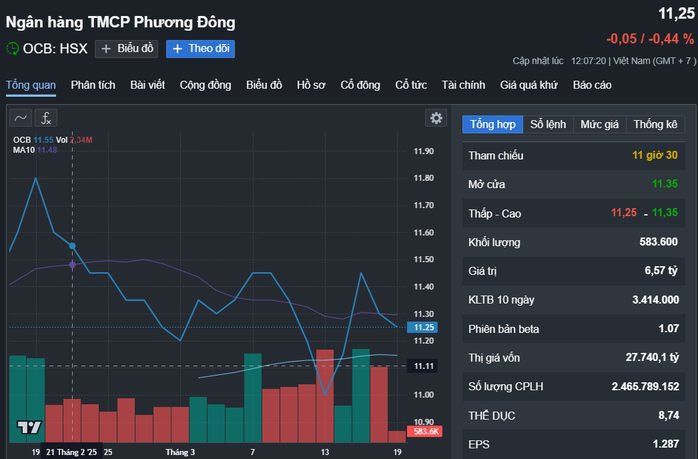
Task: Click Thị giá vốn value 27.740,1 tỷ
Action: tap(652, 357)
